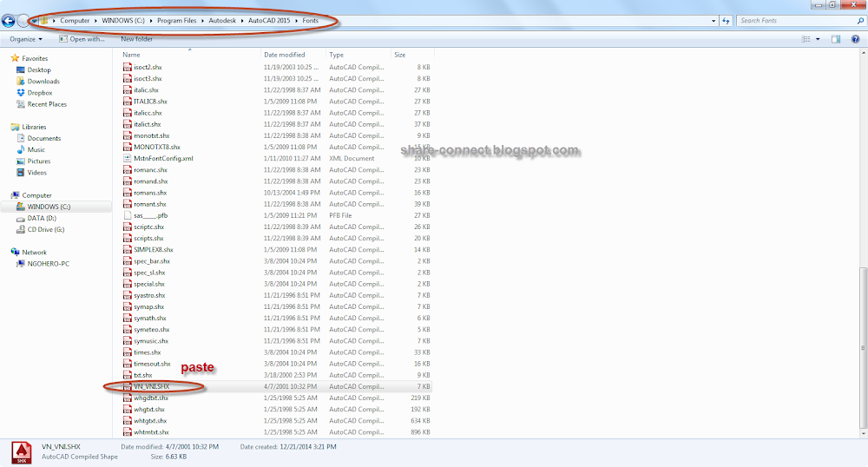Click the romans.shx file icon
This screenshot has width=868, height=467.
point(128,193)
